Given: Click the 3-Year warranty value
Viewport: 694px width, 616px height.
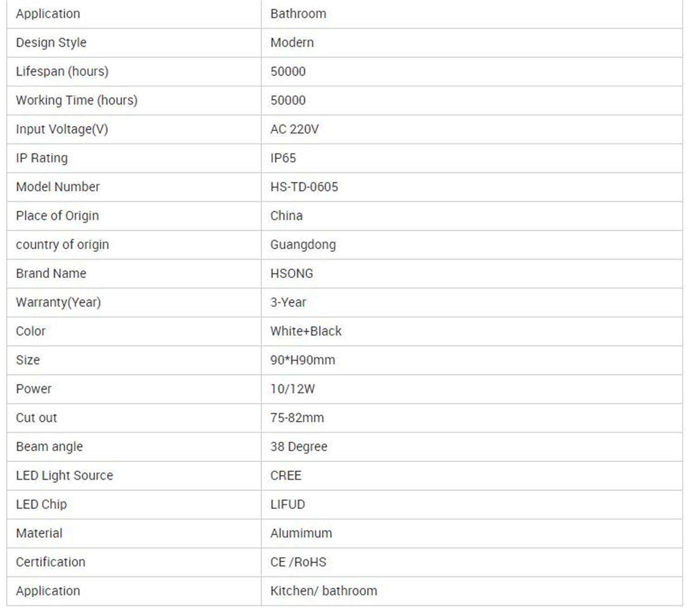Looking at the screenshot, I should point(288,302).
